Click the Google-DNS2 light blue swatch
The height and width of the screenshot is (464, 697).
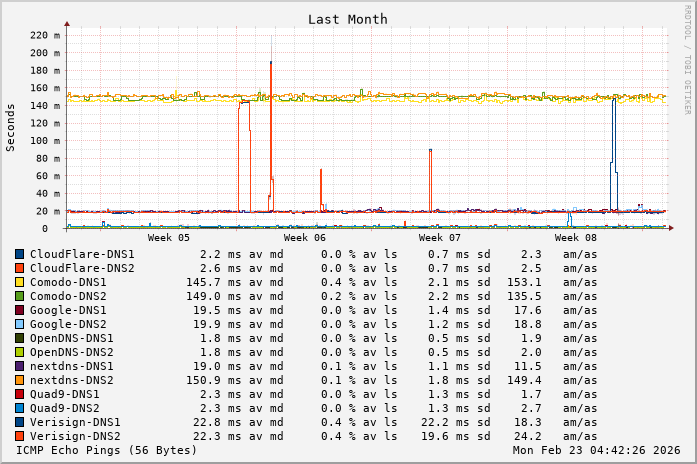coord(19,325)
